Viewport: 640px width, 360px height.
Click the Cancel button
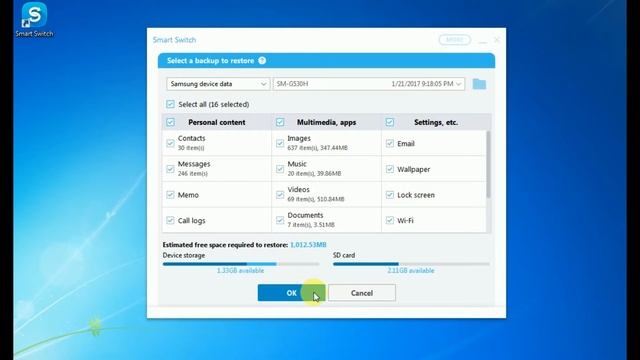(362, 293)
